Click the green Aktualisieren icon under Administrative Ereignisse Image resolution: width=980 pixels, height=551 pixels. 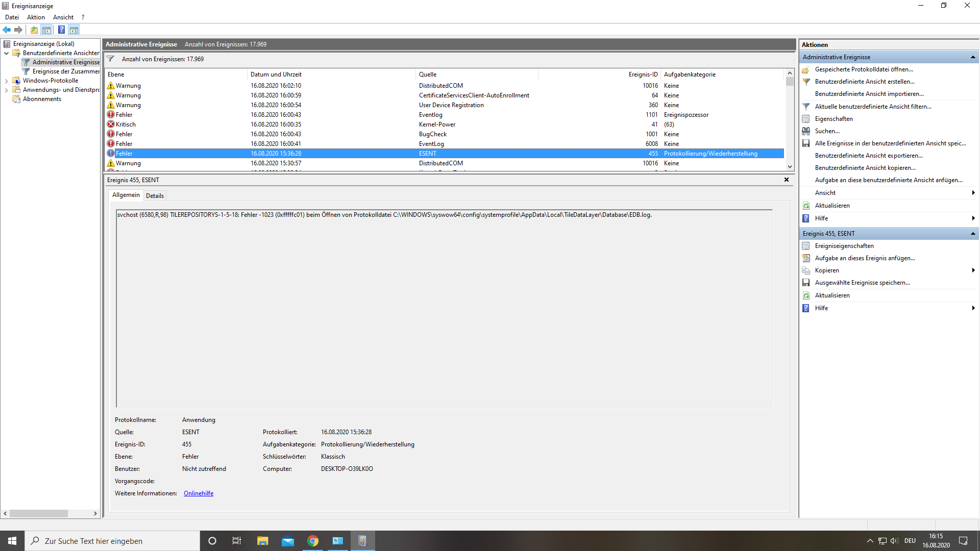click(x=806, y=206)
